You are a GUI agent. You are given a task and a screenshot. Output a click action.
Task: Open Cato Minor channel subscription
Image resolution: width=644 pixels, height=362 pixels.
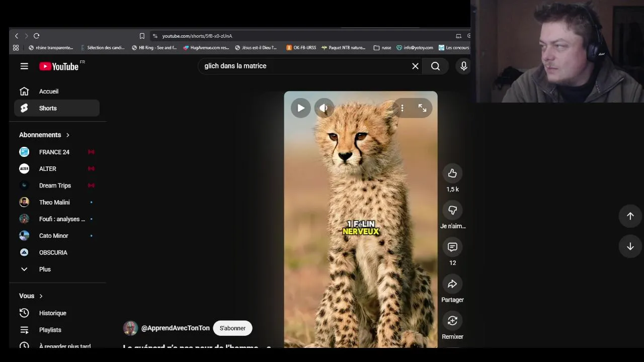(57, 236)
